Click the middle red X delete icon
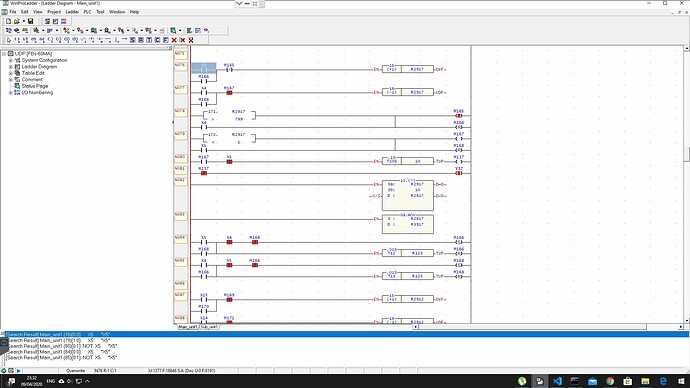The width and height of the screenshot is (690, 388). tap(183, 40)
